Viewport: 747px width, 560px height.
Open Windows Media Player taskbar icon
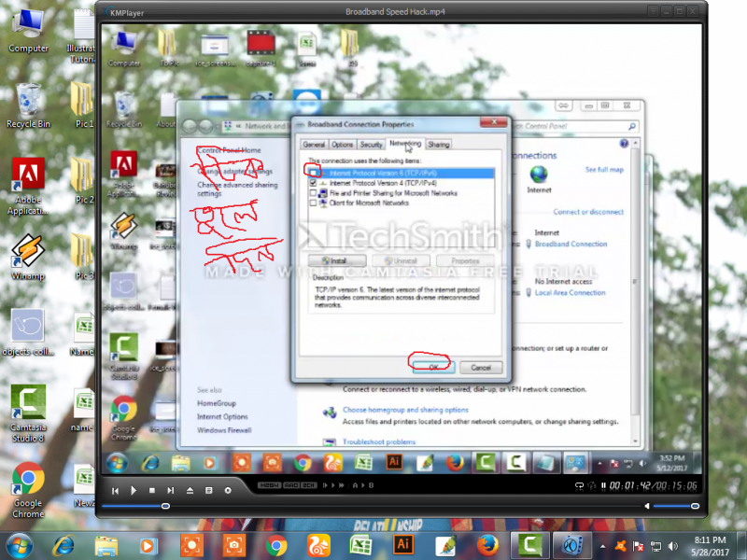pos(148,546)
